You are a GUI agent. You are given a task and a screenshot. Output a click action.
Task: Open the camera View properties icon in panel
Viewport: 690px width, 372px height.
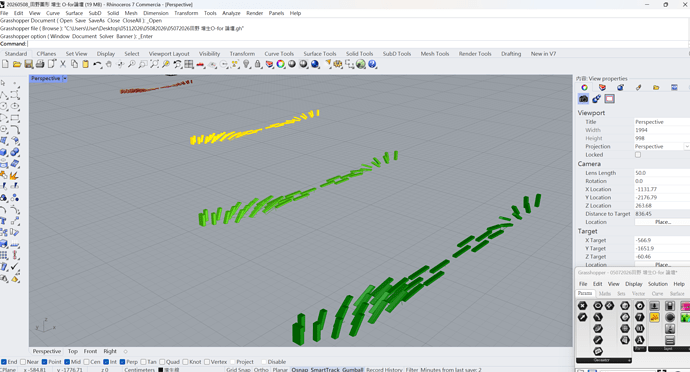tap(584, 99)
